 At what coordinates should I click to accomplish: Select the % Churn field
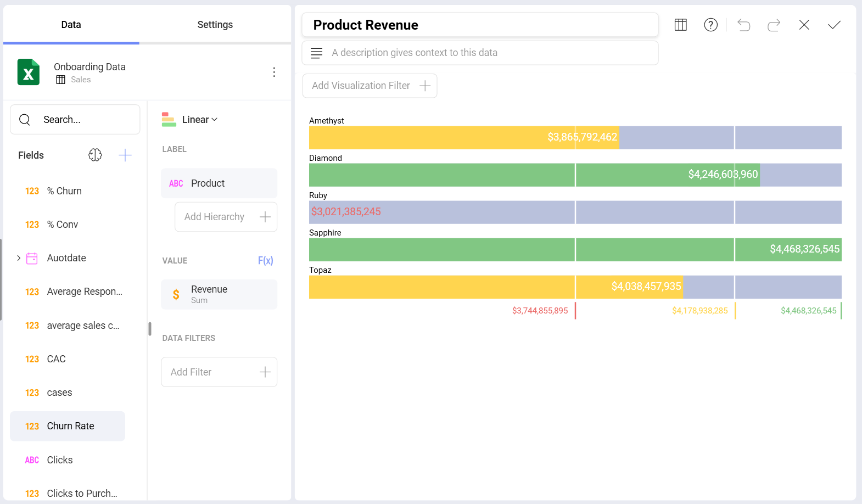(x=68, y=191)
